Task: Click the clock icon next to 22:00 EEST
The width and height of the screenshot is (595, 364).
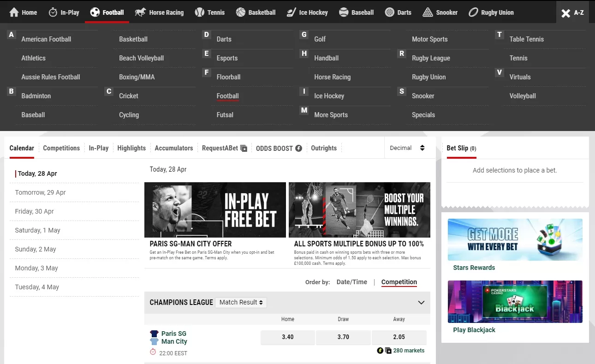Action: [153, 352]
